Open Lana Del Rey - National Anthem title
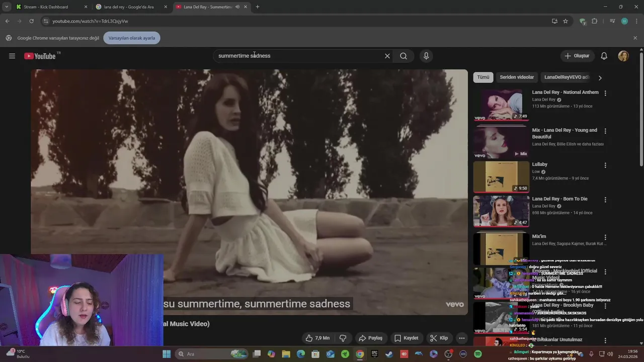The height and width of the screenshot is (362, 644). point(566,93)
